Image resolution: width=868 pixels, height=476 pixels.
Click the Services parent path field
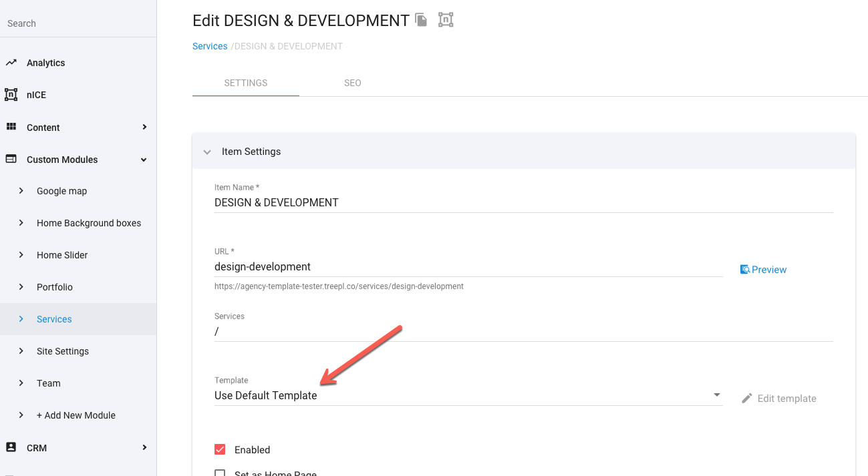click(524, 331)
